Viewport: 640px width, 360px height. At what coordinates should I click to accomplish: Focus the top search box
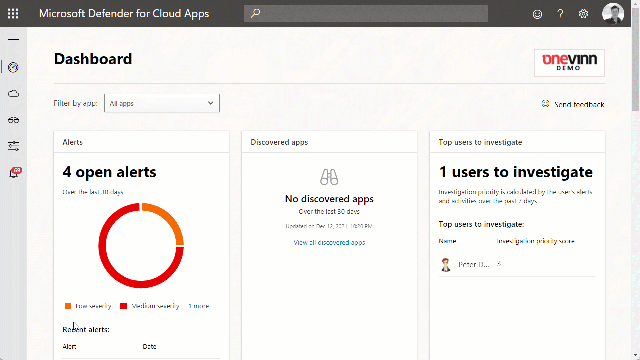click(x=366, y=13)
